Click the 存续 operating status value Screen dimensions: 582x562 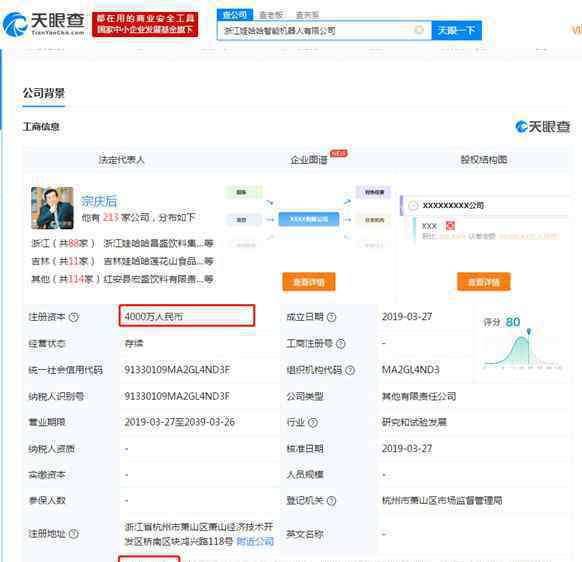pos(134,343)
